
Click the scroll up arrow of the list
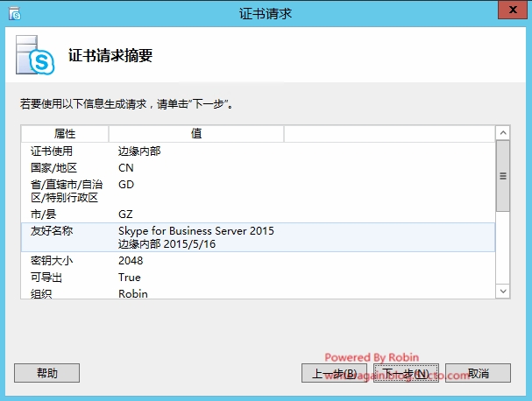503,133
